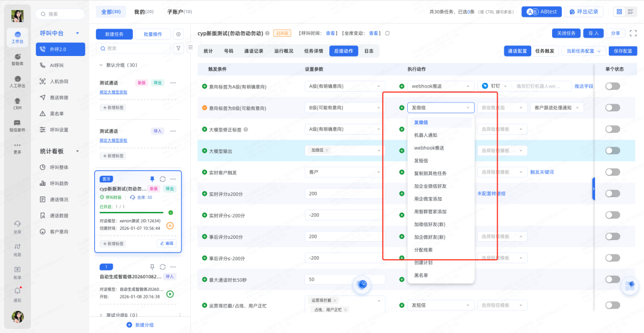Click the pause icon on cyp新版测试 card
This screenshot has height=333, width=644.
point(170,226)
